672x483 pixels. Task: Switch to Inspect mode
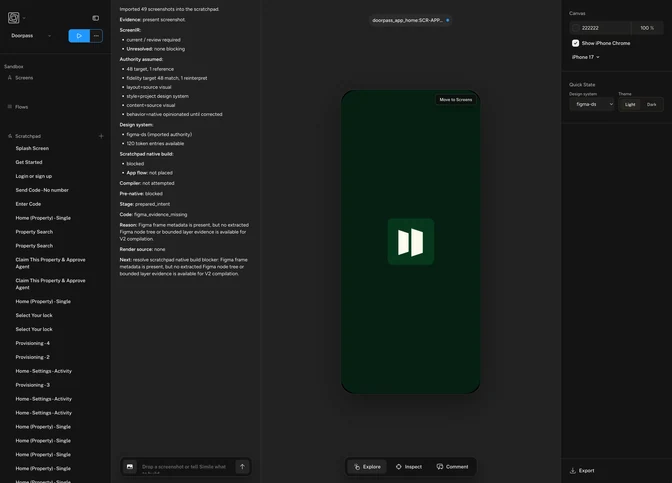[409, 467]
